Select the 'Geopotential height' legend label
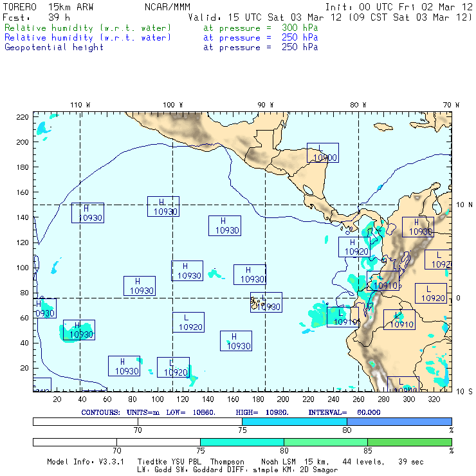The width and height of the screenshot is (476, 476). coord(54,48)
